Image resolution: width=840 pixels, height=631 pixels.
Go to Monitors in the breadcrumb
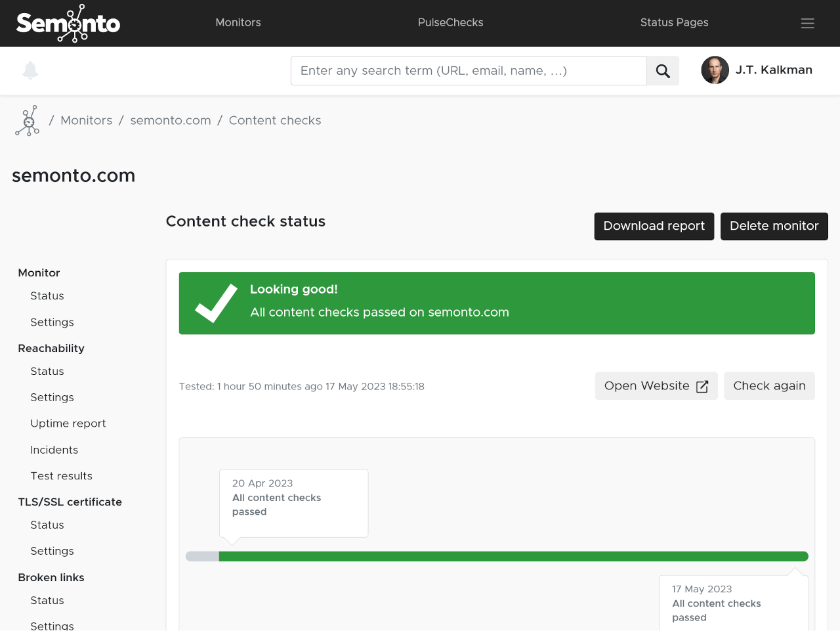(x=87, y=120)
